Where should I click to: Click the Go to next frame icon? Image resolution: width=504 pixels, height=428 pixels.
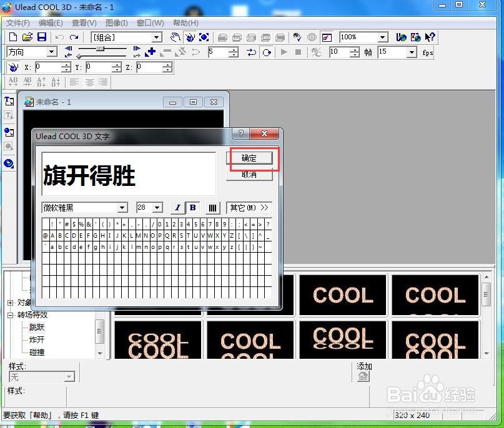[137, 49]
